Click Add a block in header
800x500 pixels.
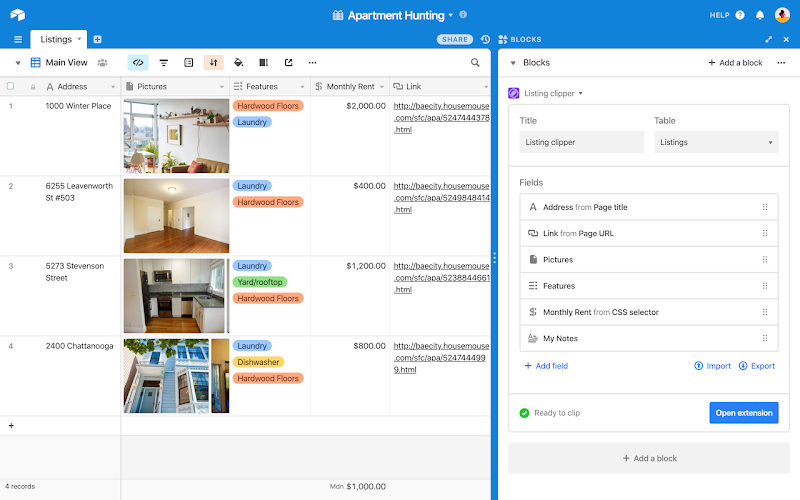tap(735, 63)
